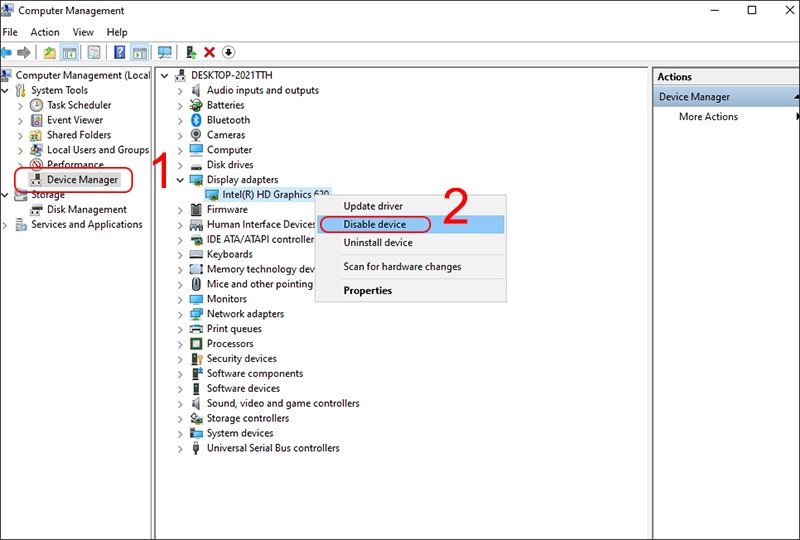800x540 pixels.
Task: Expand the Firmware category arrow
Action: click(x=180, y=210)
